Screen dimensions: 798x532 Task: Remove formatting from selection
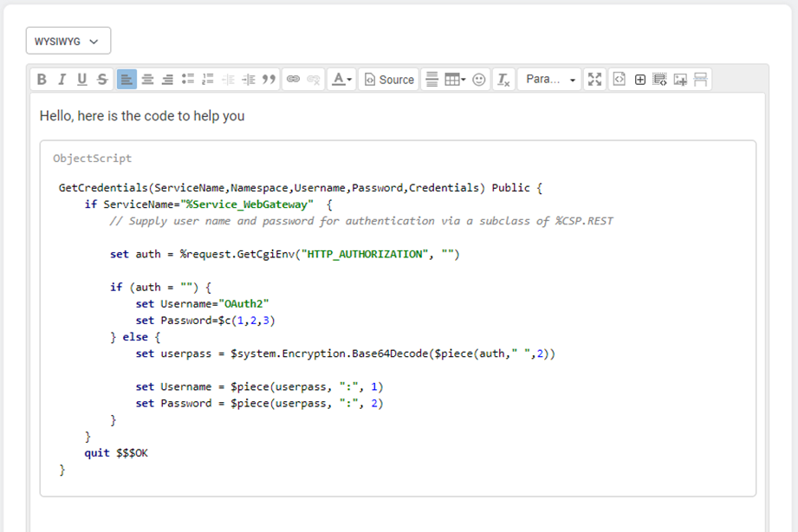point(503,80)
